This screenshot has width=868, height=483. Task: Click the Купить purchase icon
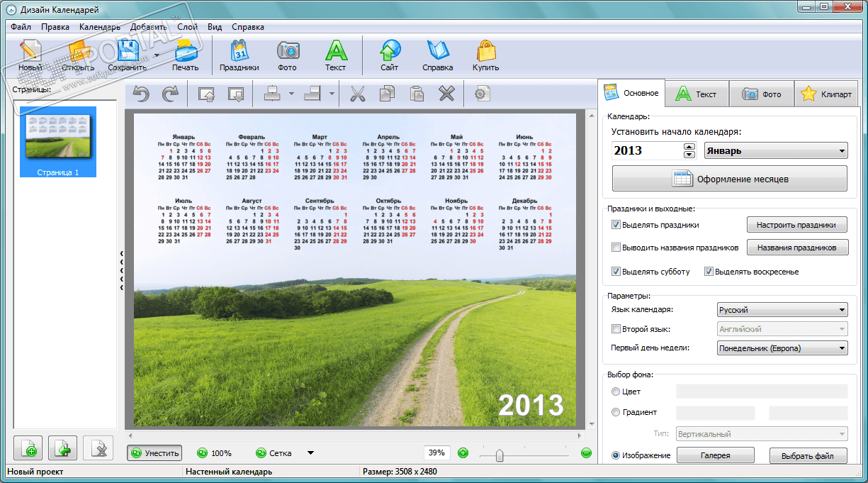[x=486, y=51]
